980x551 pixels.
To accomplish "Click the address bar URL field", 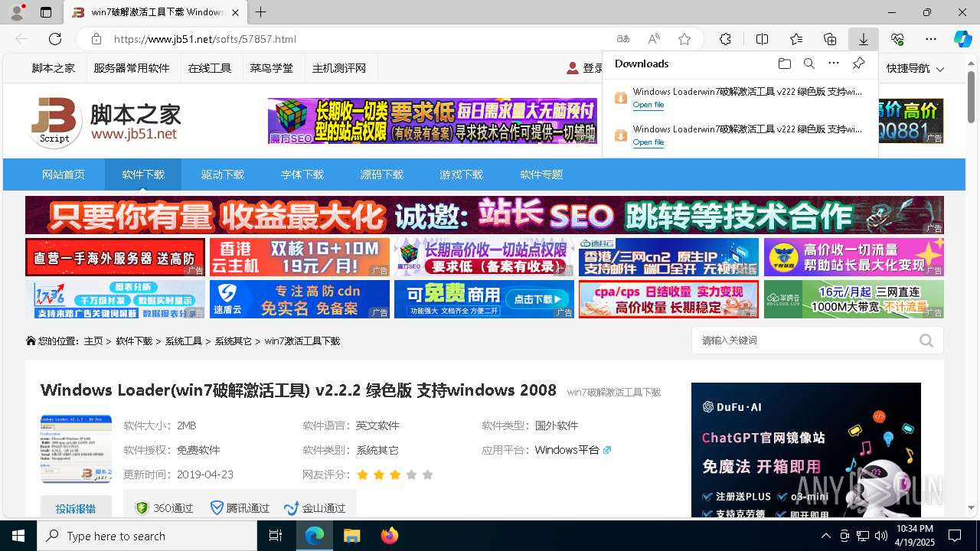I will point(360,39).
